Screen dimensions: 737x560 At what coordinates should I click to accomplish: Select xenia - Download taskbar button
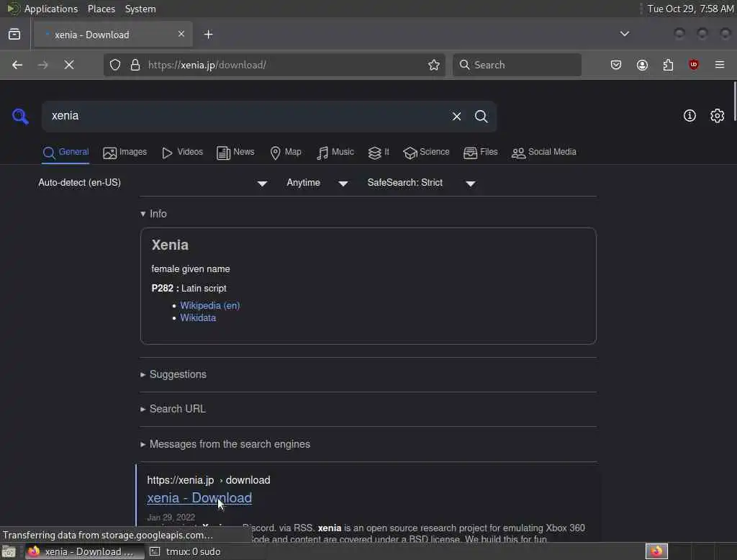(x=85, y=551)
